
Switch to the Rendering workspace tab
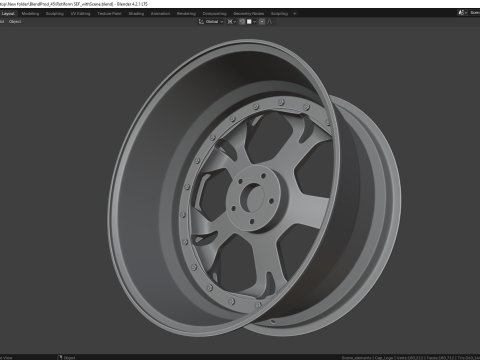(x=186, y=14)
